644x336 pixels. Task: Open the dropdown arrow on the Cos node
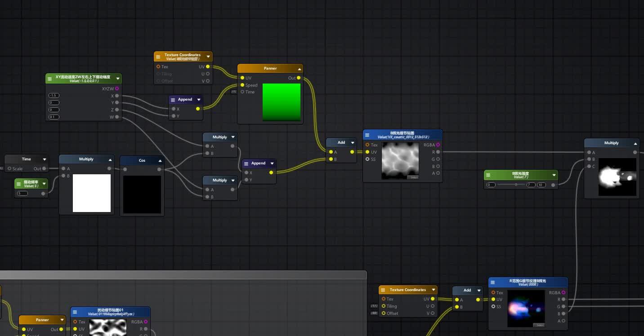coord(159,160)
